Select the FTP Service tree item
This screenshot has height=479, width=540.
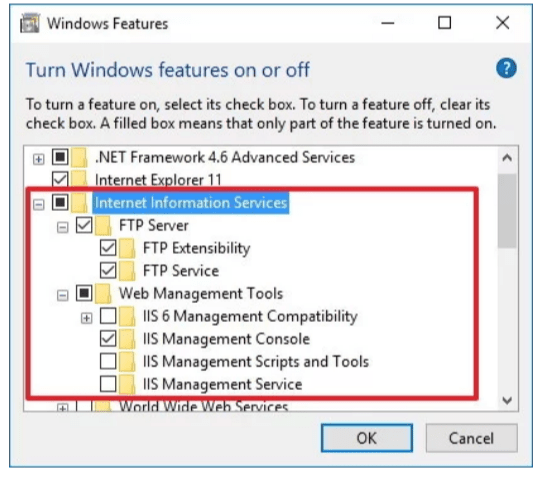180,271
